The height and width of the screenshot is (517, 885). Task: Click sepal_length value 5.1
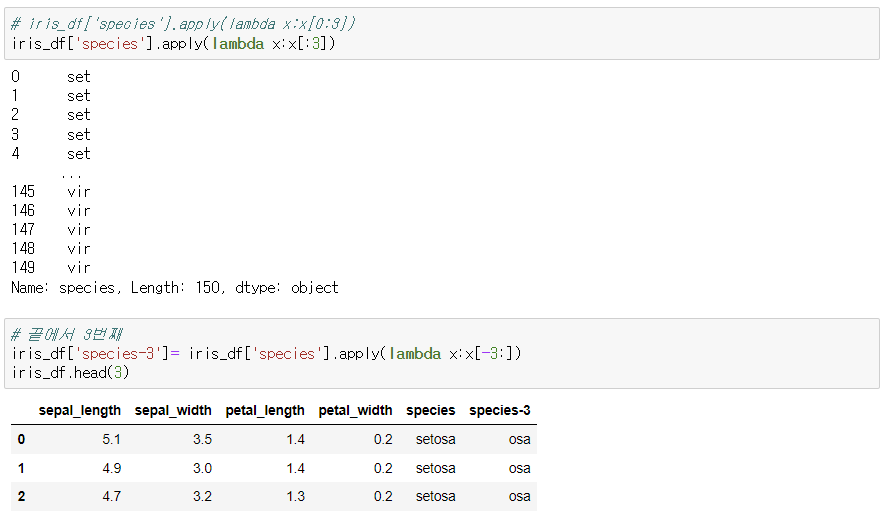coord(111,439)
